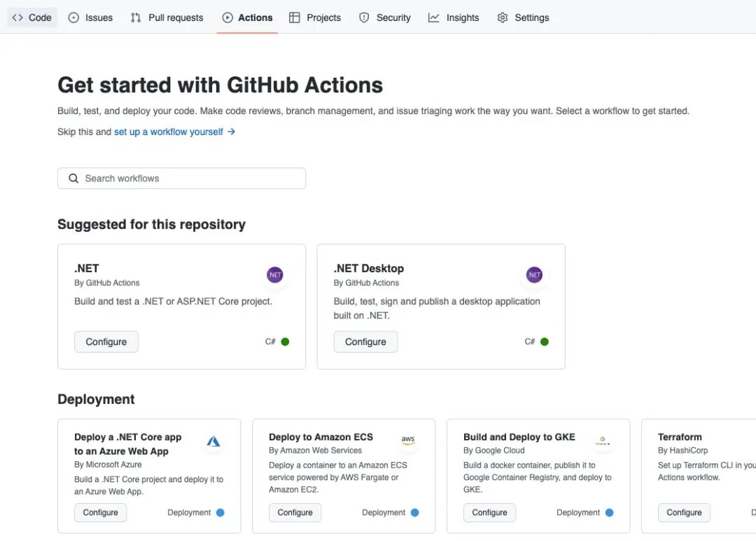The image size is (756, 541).
Task: Focus the Search workflows field
Action: [189, 178]
